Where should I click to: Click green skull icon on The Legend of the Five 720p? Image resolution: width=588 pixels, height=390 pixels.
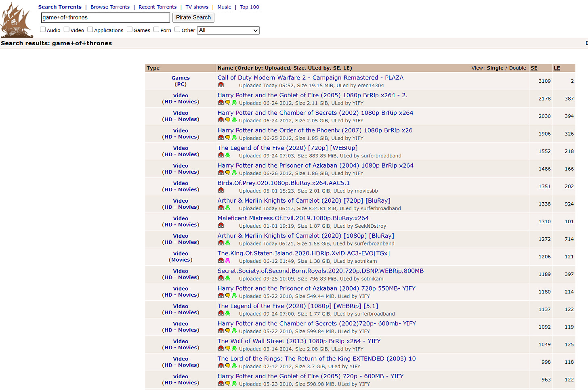(227, 155)
